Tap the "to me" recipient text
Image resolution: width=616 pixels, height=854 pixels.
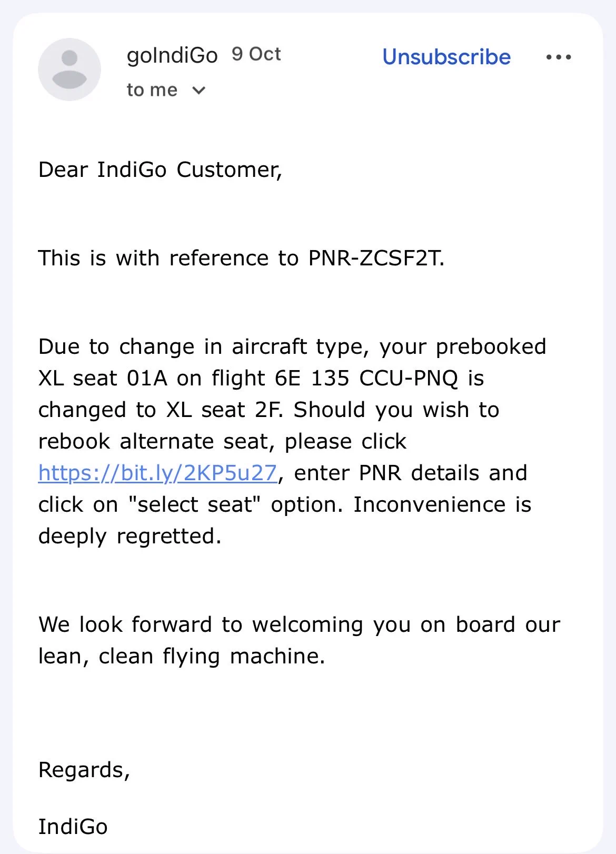click(x=152, y=90)
